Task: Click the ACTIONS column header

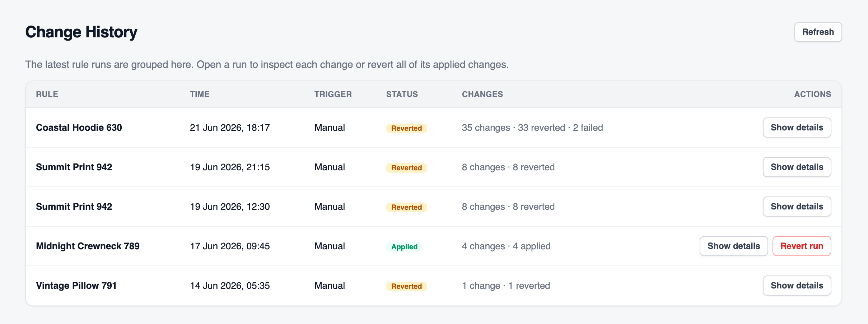Action: pyautogui.click(x=813, y=94)
